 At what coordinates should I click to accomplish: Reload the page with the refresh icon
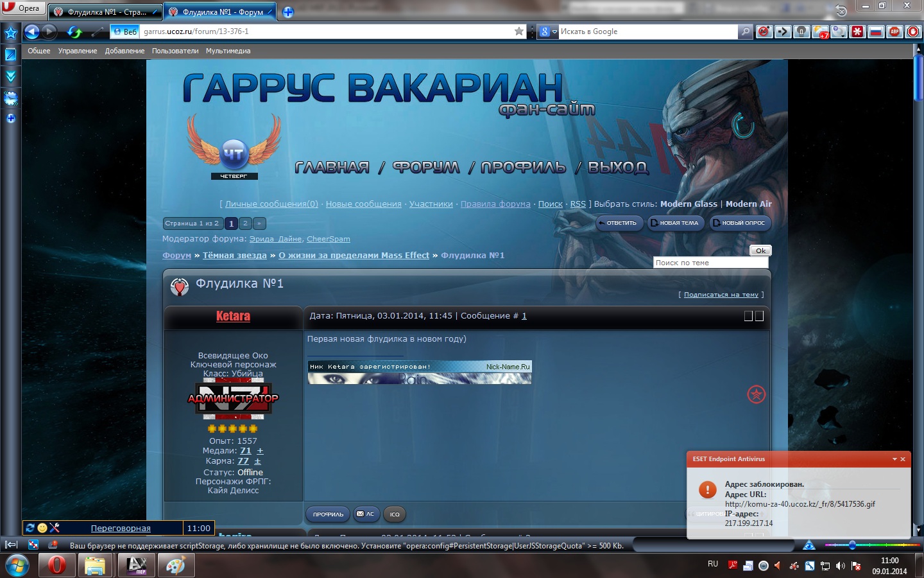pyautogui.click(x=74, y=31)
